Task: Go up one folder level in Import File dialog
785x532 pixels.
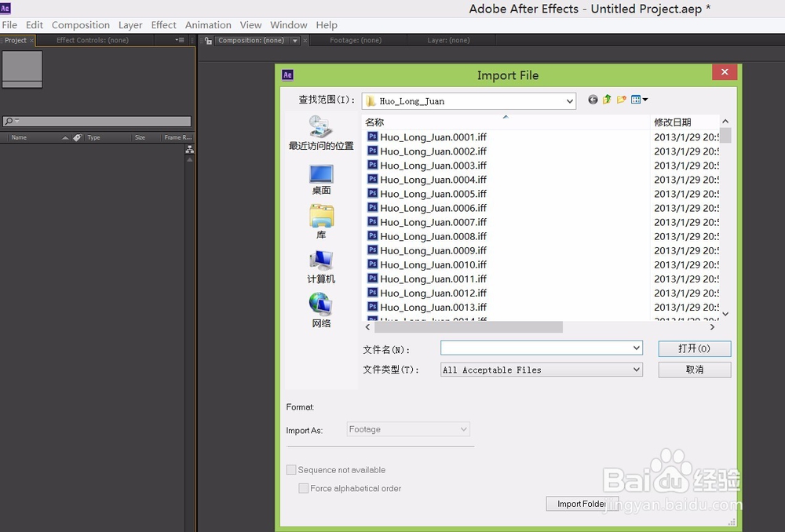Action: click(x=607, y=100)
